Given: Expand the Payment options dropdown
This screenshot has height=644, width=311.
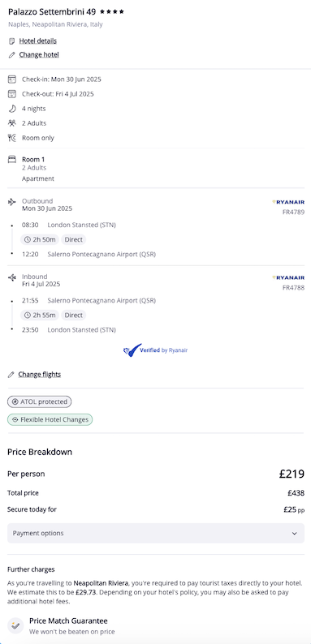Looking at the screenshot, I should (156, 533).
